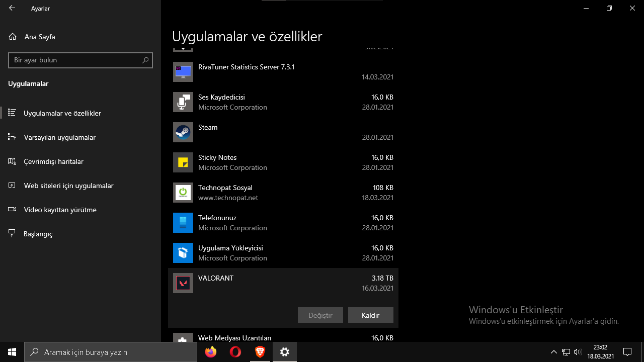Image resolution: width=644 pixels, height=362 pixels.
Task: Open the volume tray icon
Action: 578,352
